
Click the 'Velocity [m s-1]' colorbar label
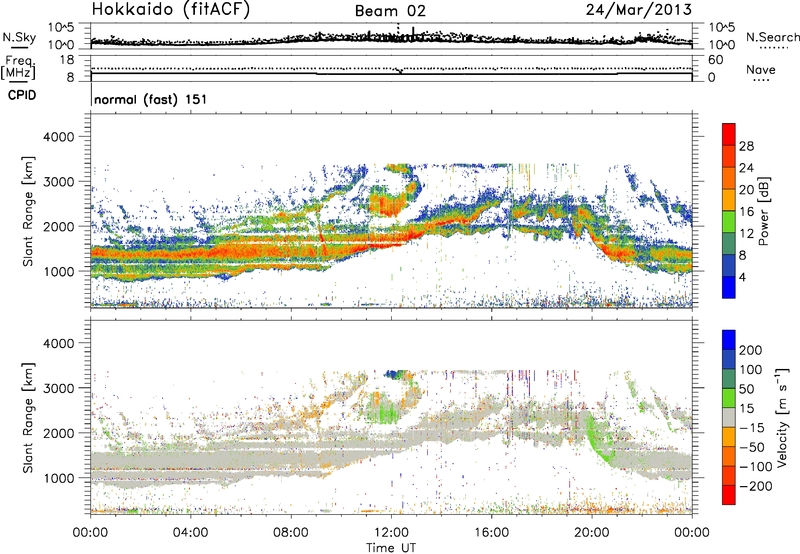782,417
